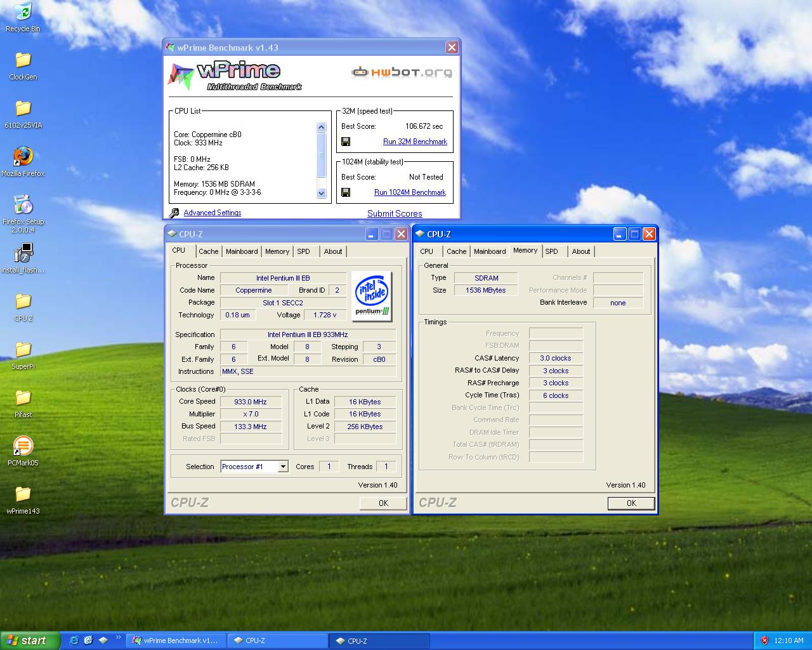
Task: Close the wPrime Benchmark window
Action: pyautogui.click(x=452, y=47)
